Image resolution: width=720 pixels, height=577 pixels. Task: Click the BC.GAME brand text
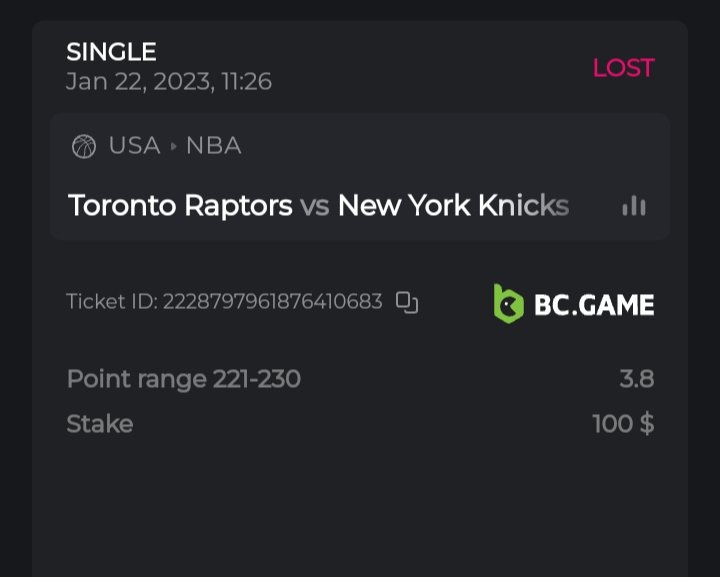pos(594,304)
